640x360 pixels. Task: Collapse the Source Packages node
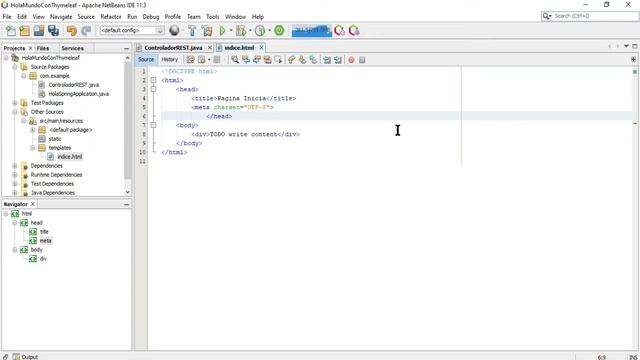point(15,67)
